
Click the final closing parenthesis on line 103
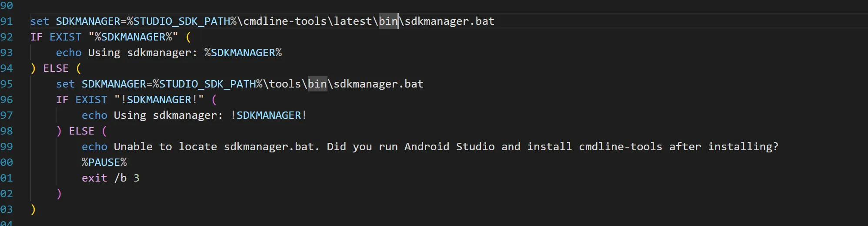(x=33, y=209)
